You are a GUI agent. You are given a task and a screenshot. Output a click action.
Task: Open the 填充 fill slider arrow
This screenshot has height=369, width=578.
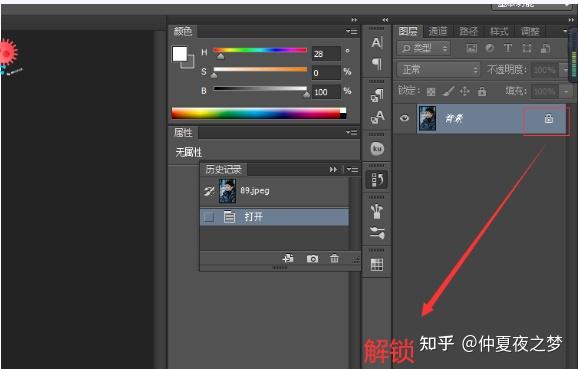(565, 91)
